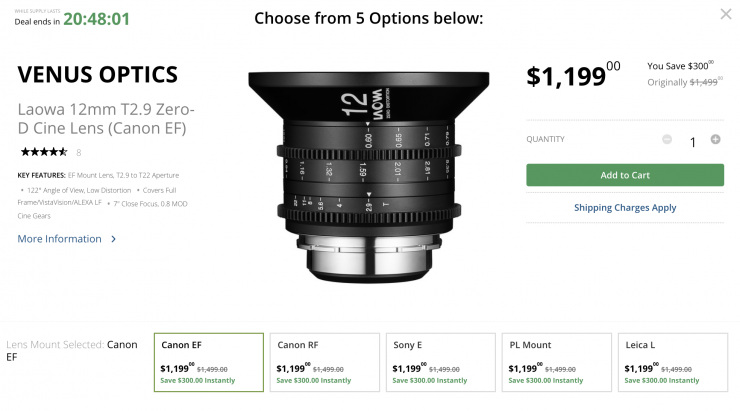The height and width of the screenshot is (411, 740).
Task: Increase quantity with the plus icon
Action: [715, 140]
